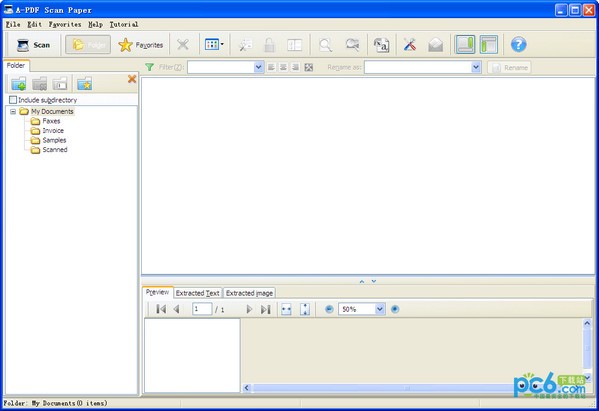
Task: Open the Tutorial menu
Action: click(124, 24)
